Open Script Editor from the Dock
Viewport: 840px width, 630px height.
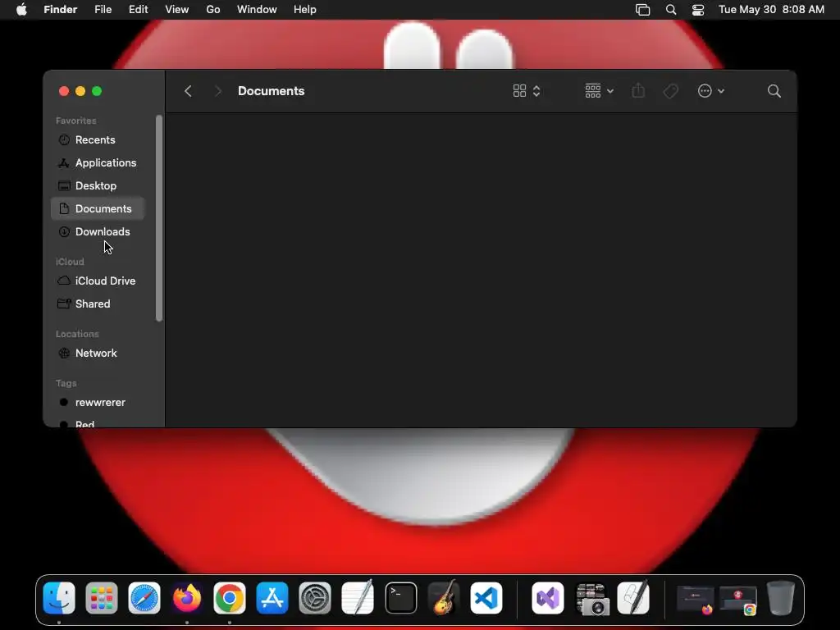pos(633,598)
